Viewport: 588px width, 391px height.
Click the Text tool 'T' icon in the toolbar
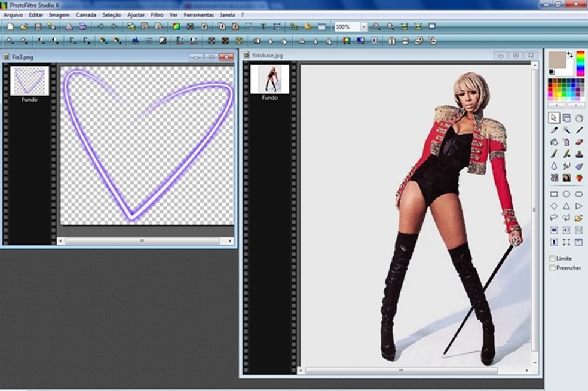click(x=263, y=27)
